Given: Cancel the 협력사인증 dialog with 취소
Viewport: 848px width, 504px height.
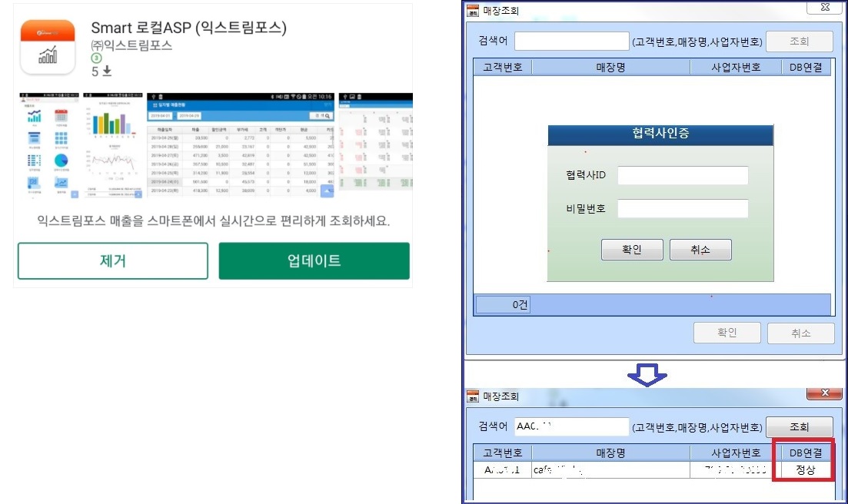Looking at the screenshot, I should 700,250.
